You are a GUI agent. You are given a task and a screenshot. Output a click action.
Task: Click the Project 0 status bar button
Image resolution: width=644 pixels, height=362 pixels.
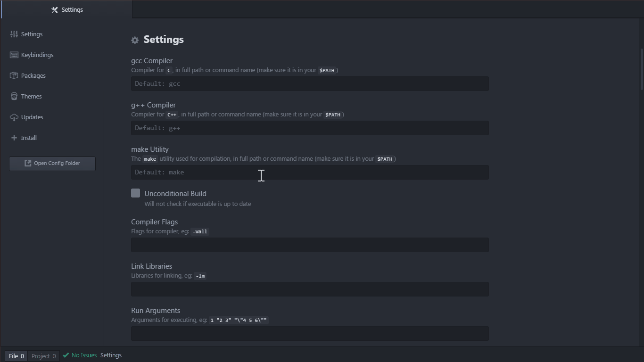tap(43, 356)
